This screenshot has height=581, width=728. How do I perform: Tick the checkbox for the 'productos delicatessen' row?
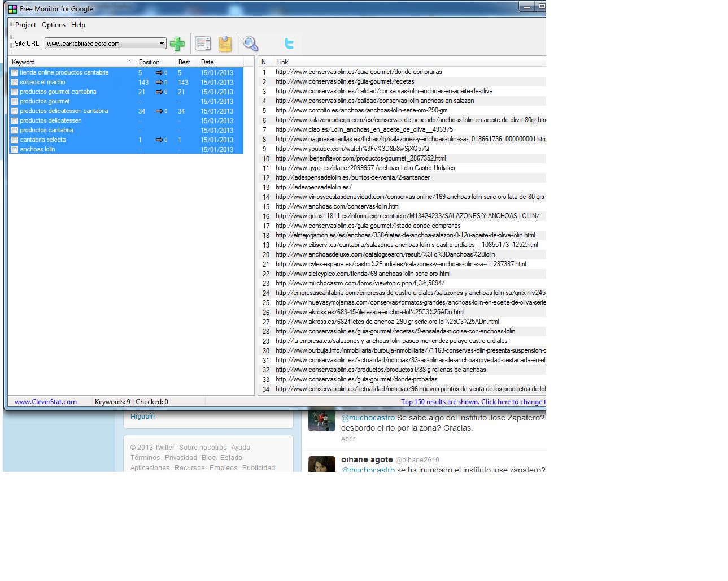click(x=15, y=120)
